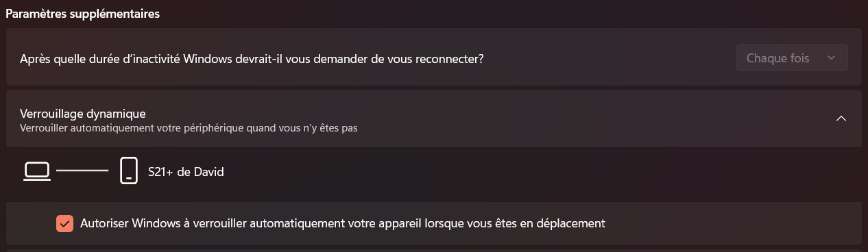
Task: Click the small down arrow beside Chaque fois
Action: coord(832,58)
